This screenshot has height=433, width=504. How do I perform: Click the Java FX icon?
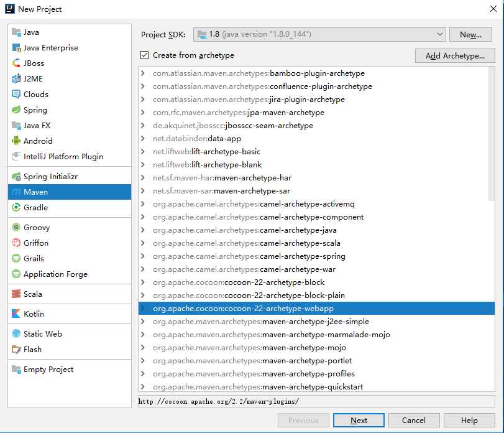16,125
